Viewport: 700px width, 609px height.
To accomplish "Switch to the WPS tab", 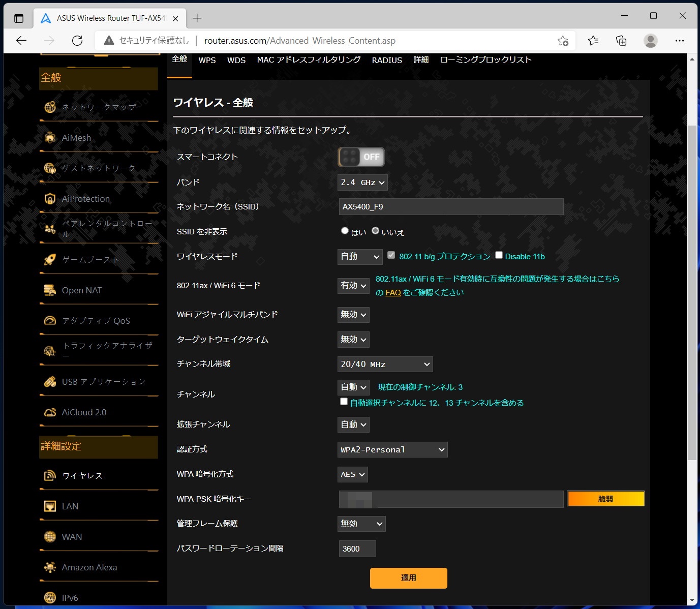I will pos(207,60).
